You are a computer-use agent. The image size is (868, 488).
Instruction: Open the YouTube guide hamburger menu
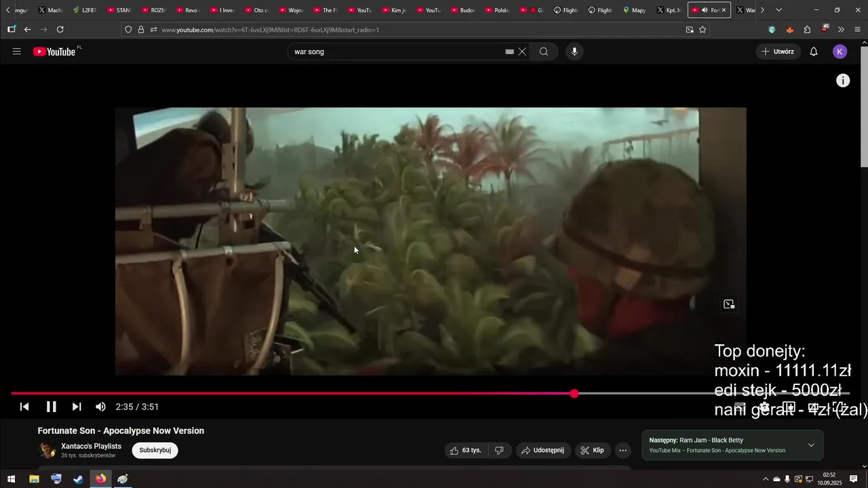click(17, 52)
